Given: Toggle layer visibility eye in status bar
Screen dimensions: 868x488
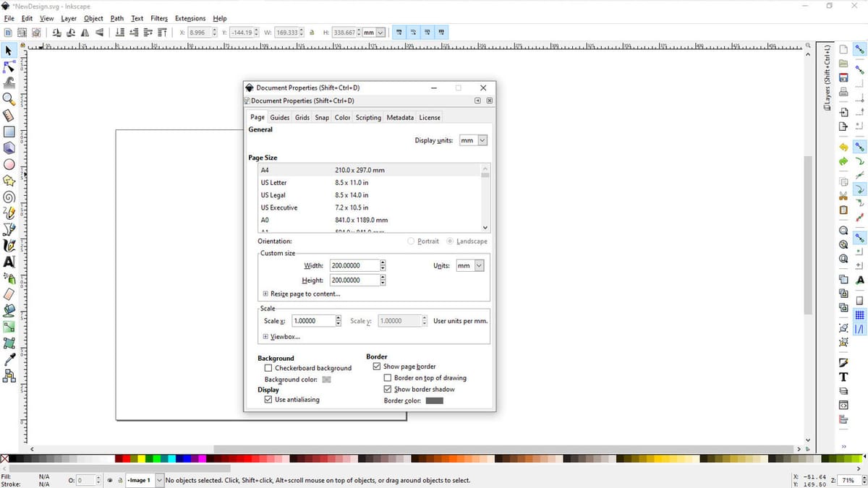Looking at the screenshot, I should coord(109,480).
